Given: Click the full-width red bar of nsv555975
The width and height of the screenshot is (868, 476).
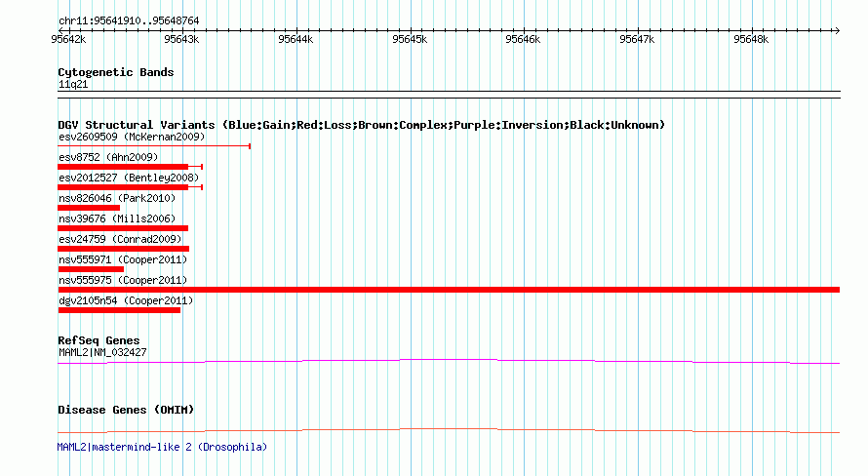Looking at the screenshot, I should pos(449,290).
